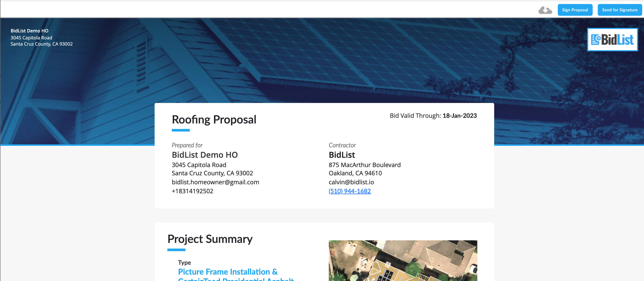Click homeowner phone +18314192502
Image resolution: width=644 pixels, height=281 pixels.
tap(192, 191)
